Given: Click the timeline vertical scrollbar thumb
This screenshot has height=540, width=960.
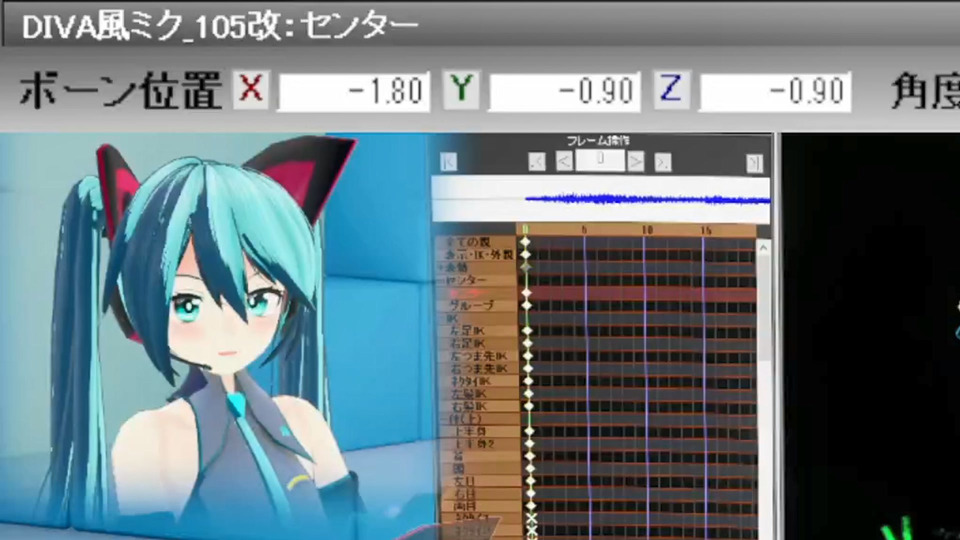Looking at the screenshot, I should pyautogui.click(x=764, y=309).
